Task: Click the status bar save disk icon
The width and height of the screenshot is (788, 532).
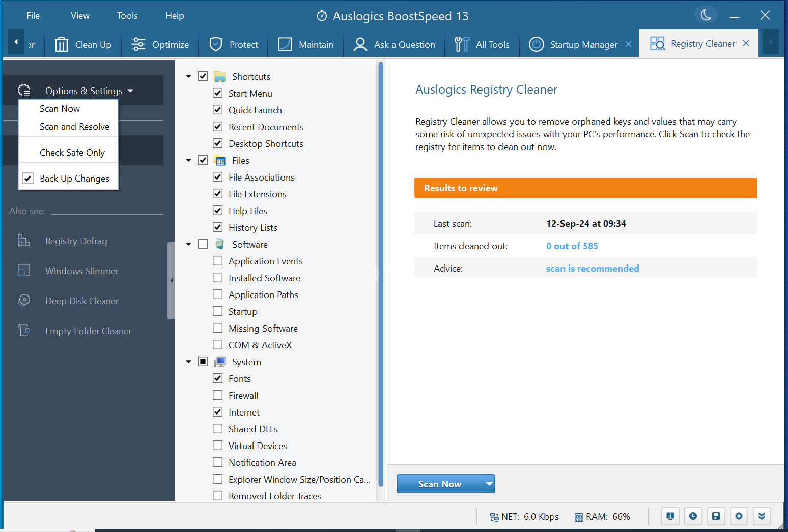Action: pyautogui.click(x=716, y=516)
